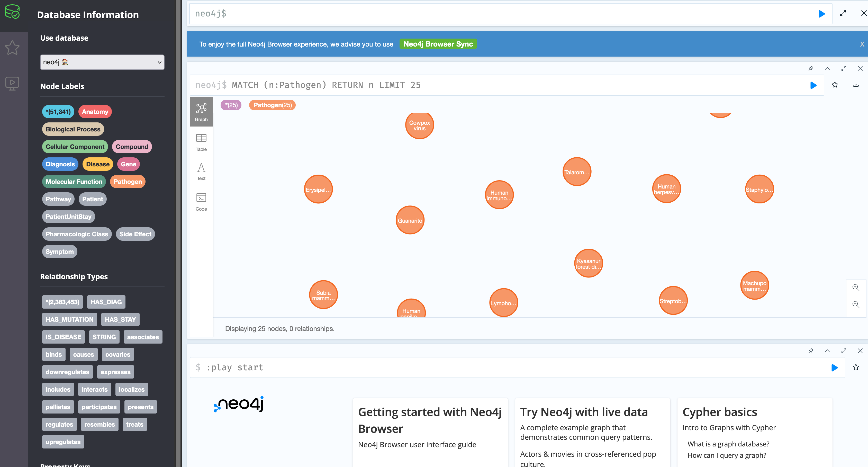Click the database information icon
Screen dimensions: 868x467
point(12,12)
